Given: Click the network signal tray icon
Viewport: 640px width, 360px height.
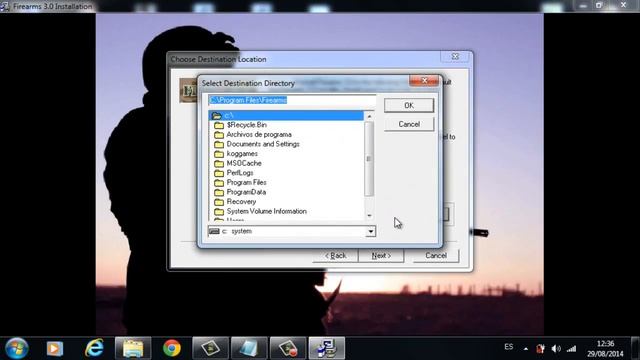Looking at the screenshot, I should (571, 349).
